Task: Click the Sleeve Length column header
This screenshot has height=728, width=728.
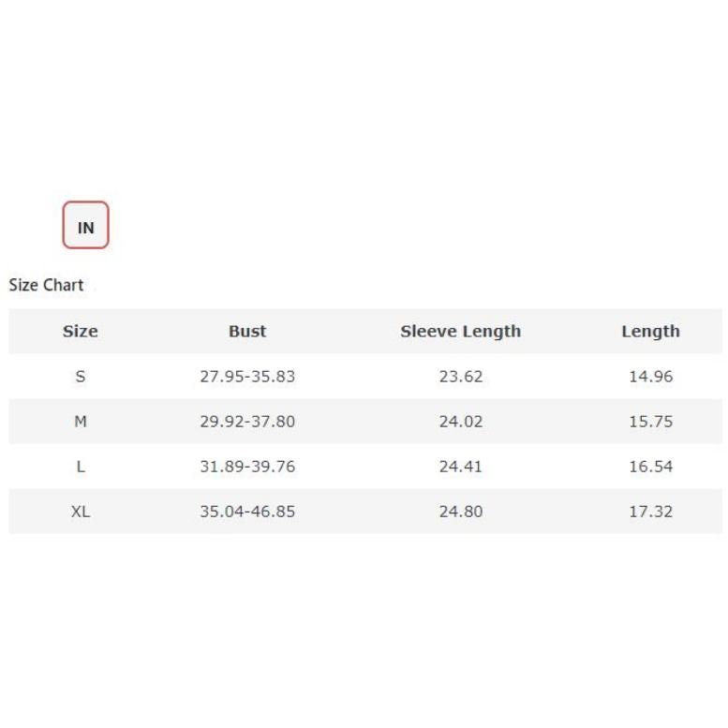Action: pos(460,331)
